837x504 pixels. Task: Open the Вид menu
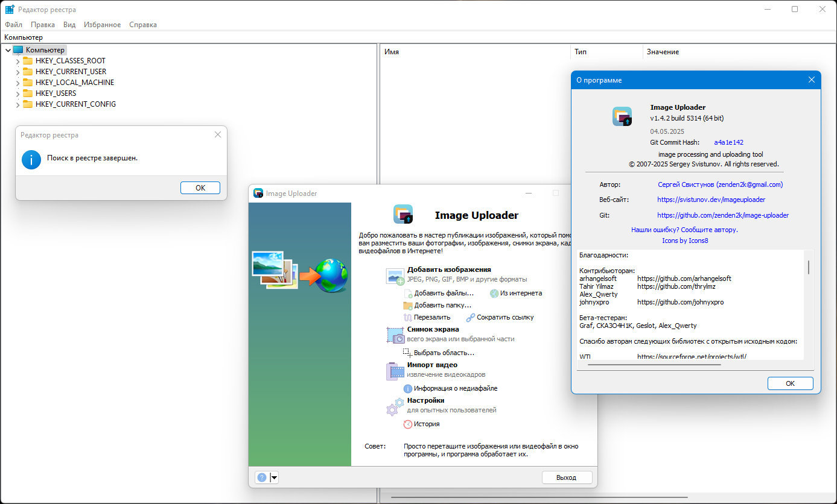tap(69, 25)
